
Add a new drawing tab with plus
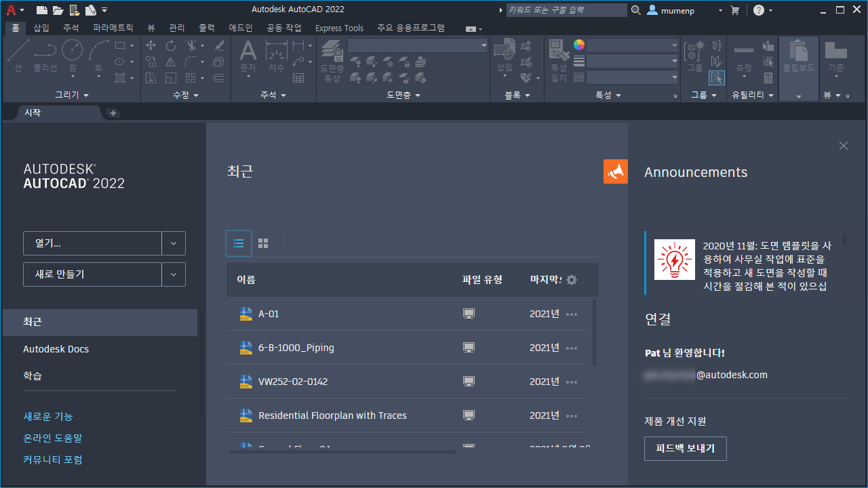point(113,113)
